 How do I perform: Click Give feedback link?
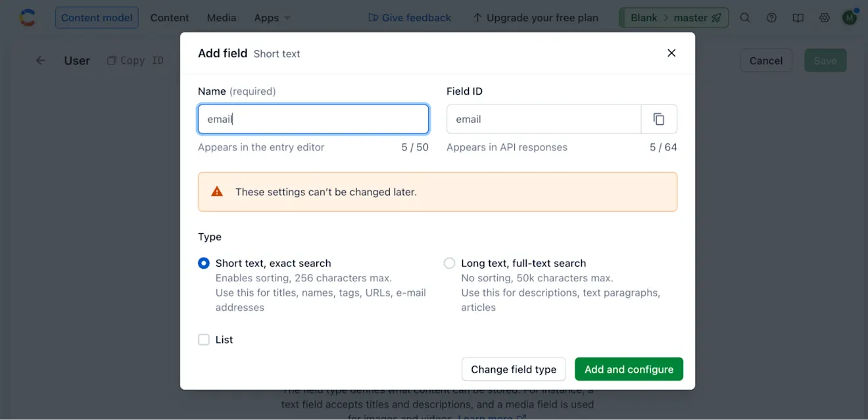pyautogui.click(x=410, y=18)
